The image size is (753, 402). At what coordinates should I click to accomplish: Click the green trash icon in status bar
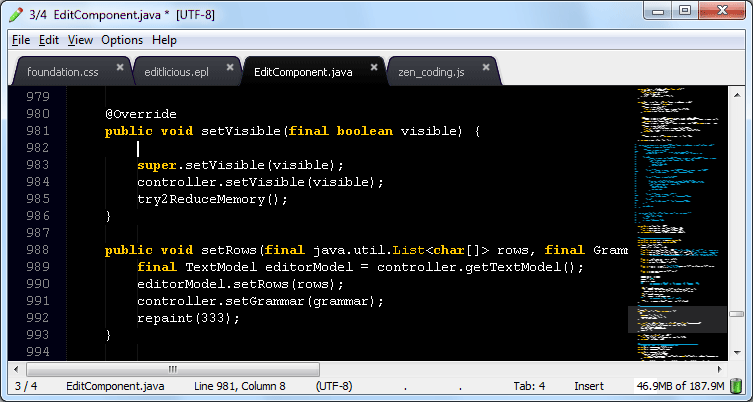[x=735, y=385]
